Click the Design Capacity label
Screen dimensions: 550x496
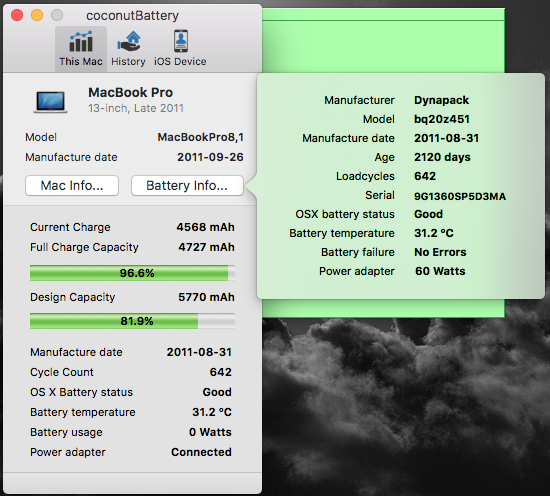coord(73,297)
